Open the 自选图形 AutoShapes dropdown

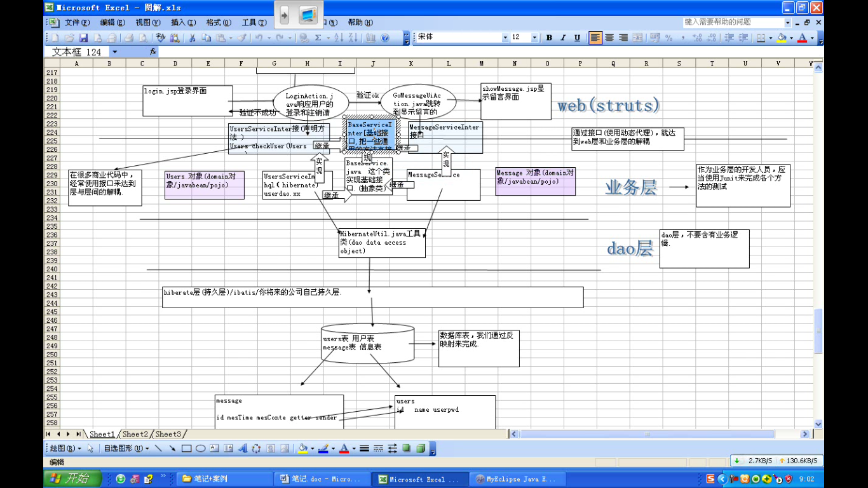tap(127, 449)
